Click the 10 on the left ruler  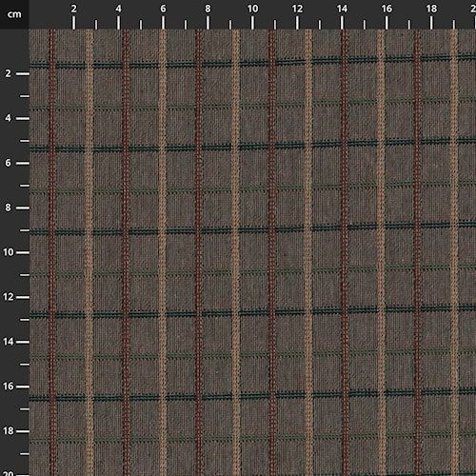point(9,252)
